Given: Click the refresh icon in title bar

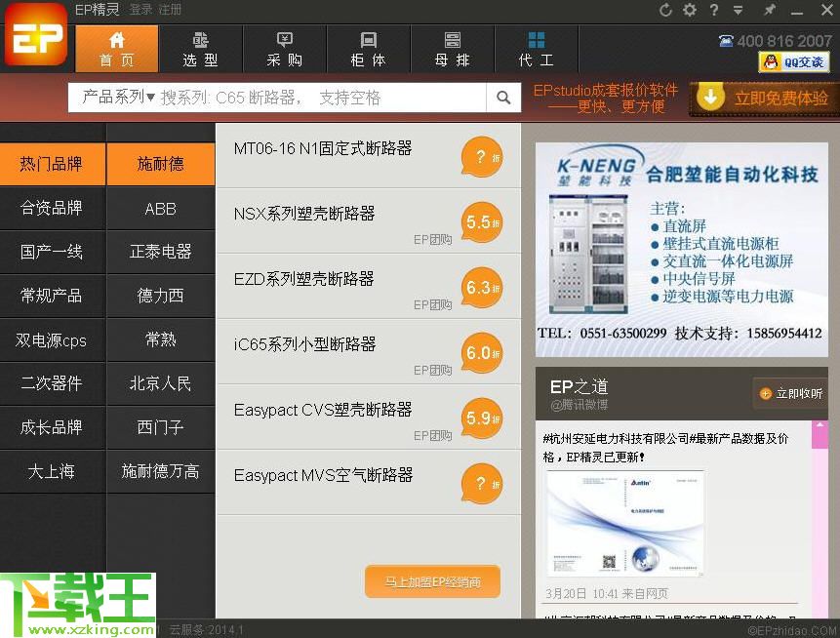Looking at the screenshot, I should [665, 10].
